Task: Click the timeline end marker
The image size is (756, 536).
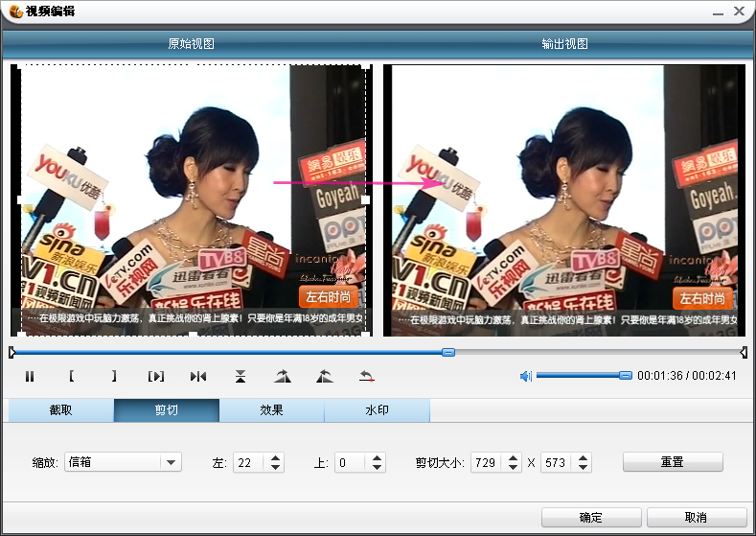Action: [744, 353]
